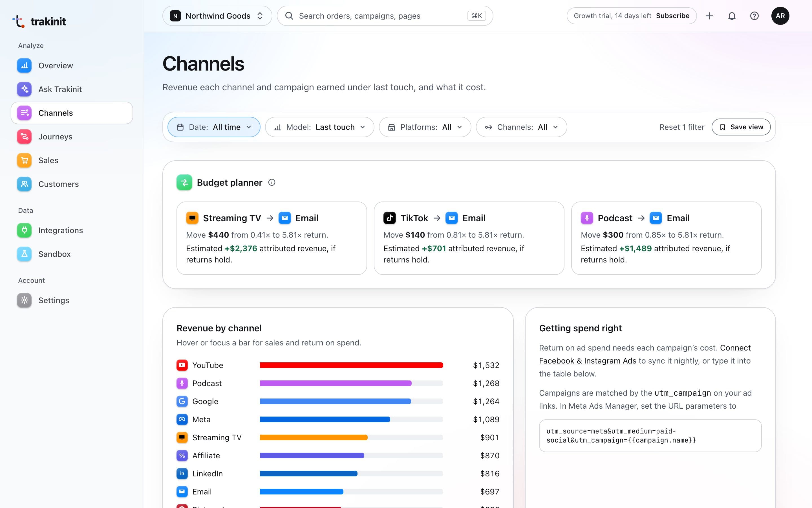Open the help question mark icon
Viewport: 812px width, 508px height.
754,16
